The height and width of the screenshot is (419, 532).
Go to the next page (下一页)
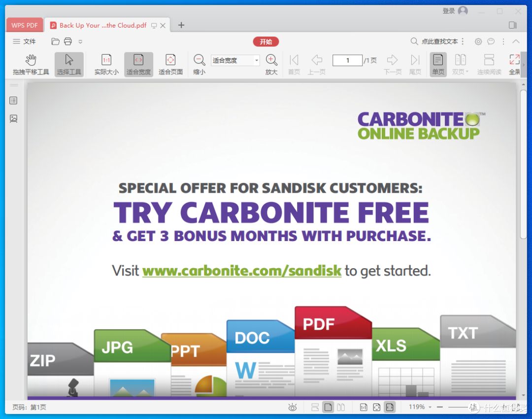pyautogui.click(x=393, y=65)
